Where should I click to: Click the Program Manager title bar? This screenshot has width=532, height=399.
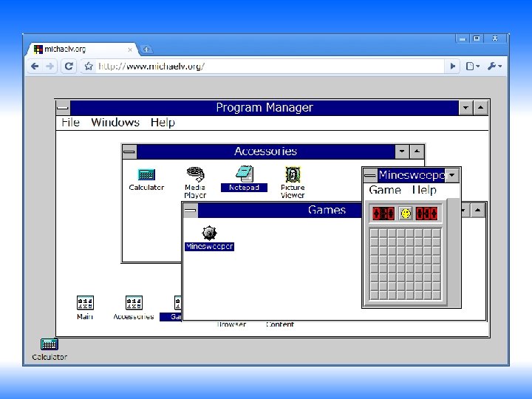coord(265,108)
